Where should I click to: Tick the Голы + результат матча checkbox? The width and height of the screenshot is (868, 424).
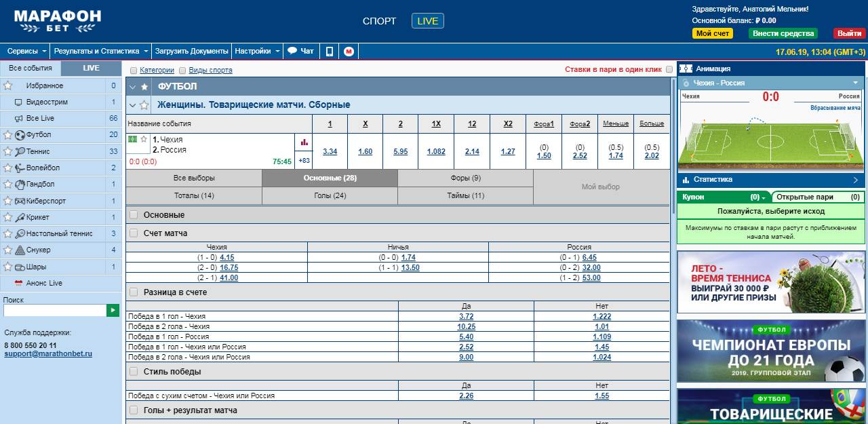pyautogui.click(x=134, y=410)
